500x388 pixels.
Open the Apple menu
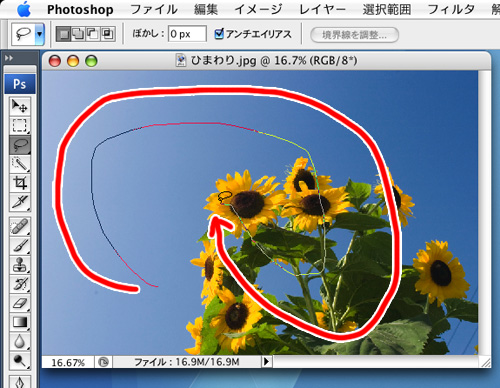(x=23, y=9)
